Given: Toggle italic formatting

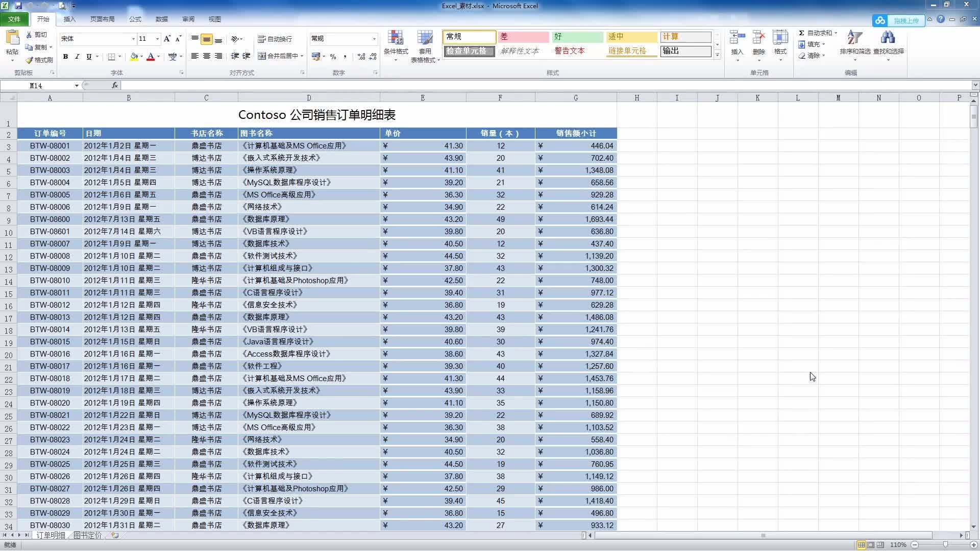Looking at the screenshot, I should click(x=77, y=57).
